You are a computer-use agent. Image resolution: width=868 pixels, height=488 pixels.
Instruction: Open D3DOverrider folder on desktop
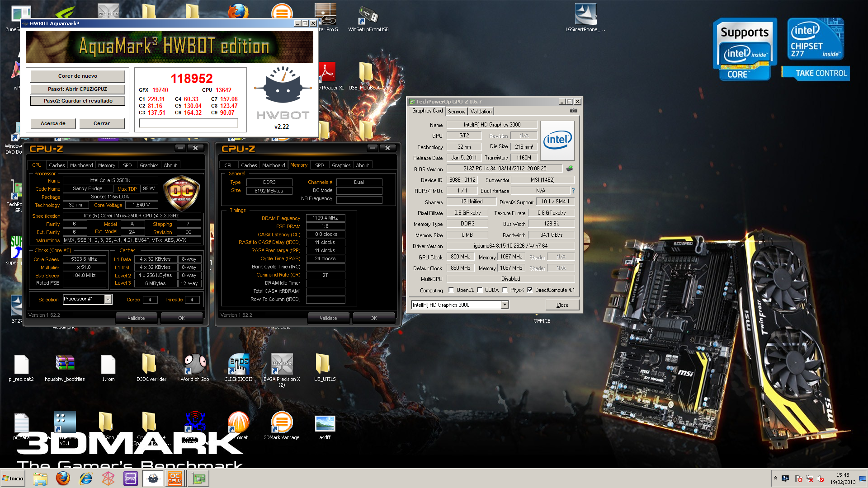click(151, 367)
